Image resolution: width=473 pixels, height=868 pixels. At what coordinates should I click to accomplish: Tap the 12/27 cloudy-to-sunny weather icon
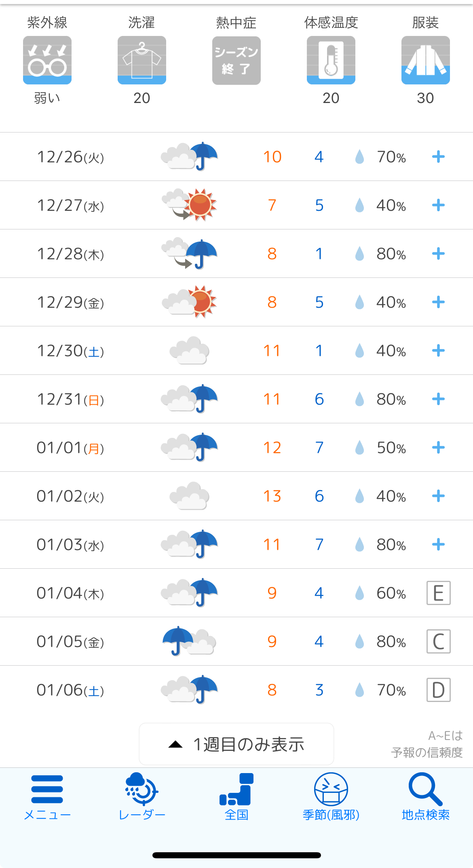189,205
